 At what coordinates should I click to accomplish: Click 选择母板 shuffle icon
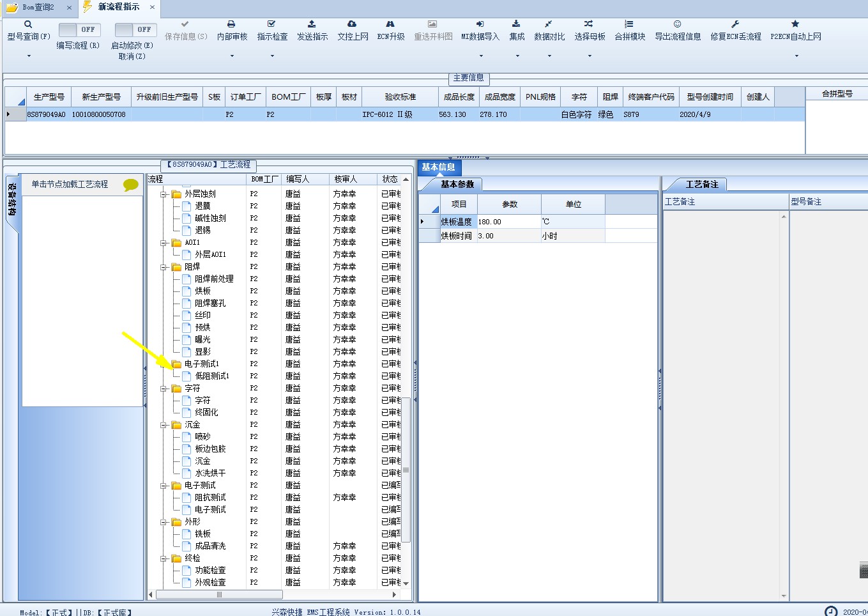[x=589, y=24]
